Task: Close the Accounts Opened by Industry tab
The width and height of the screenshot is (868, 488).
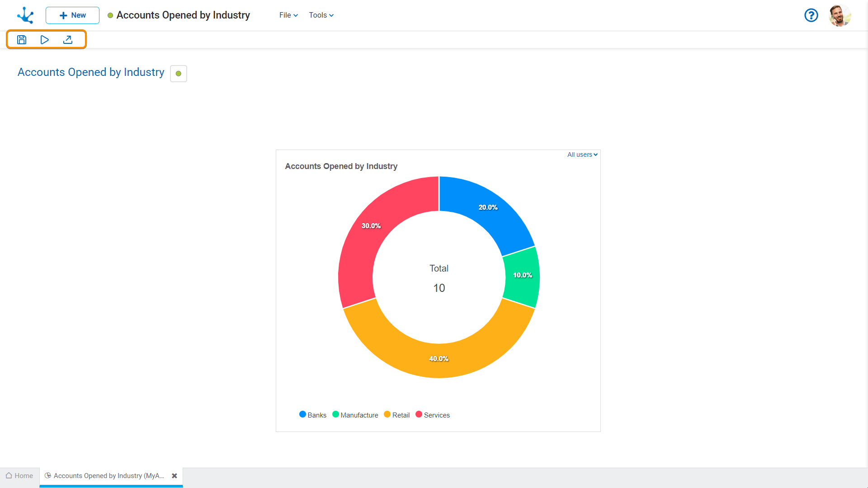Action: tap(175, 476)
